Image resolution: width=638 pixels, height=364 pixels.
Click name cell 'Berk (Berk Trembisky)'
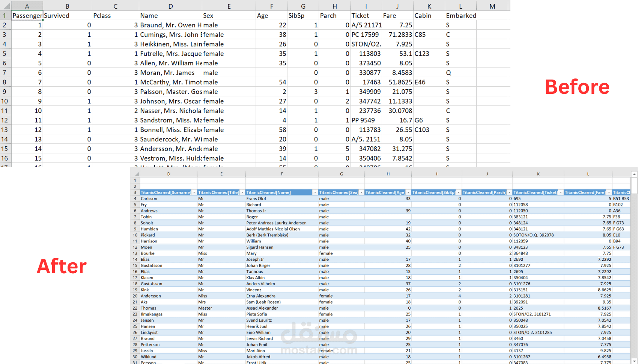pyautogui.click(x=282, y=235)
